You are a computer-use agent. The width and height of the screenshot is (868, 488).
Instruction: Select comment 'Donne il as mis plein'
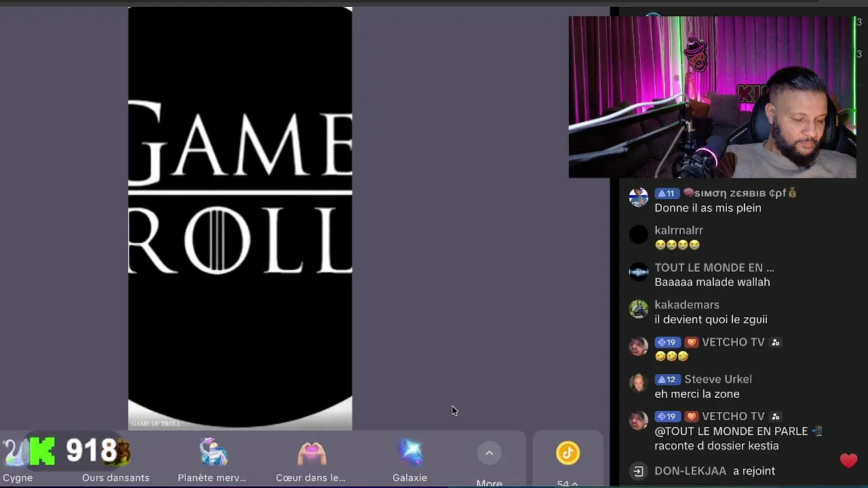coord(708,208)
